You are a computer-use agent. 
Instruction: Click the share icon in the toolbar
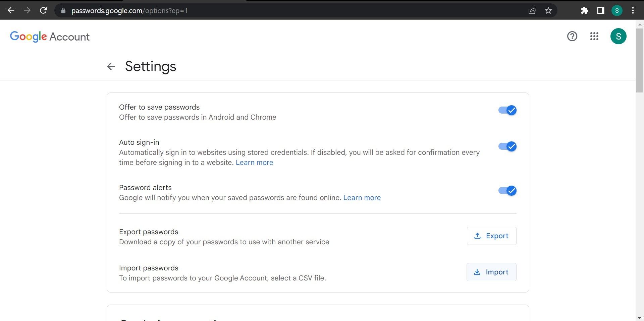(x=532, y=10)
